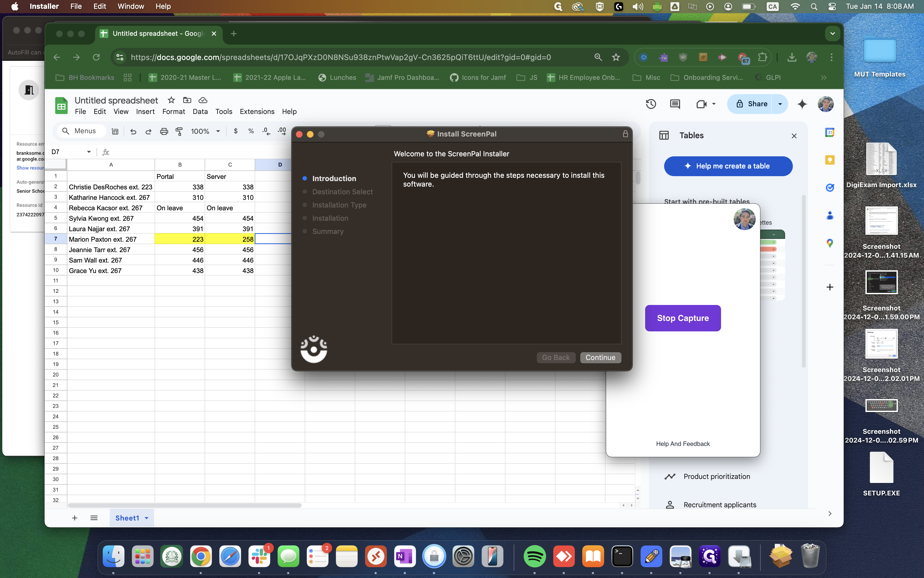Open the Name box D7 dropdown
This screenshot has width=924, height=578.
tap(89, 152)
